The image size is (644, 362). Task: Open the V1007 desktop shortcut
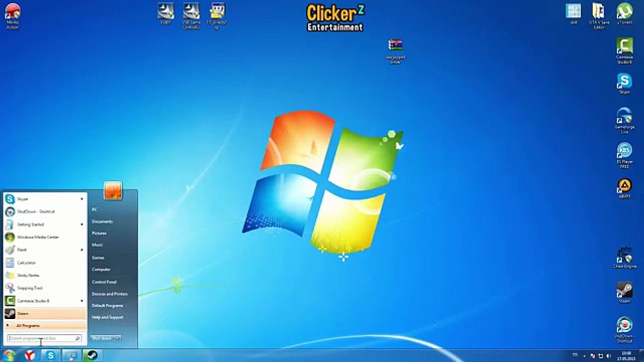click(x=166, y=14)
